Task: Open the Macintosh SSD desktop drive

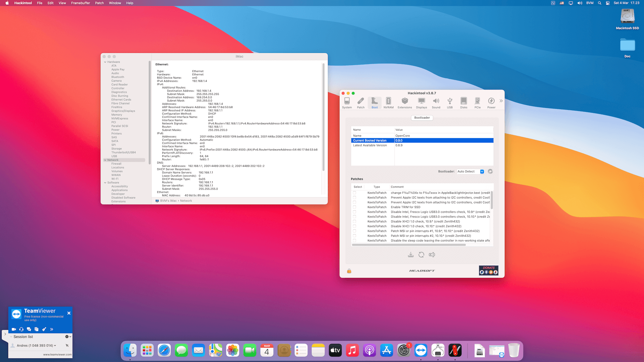Action: click(x=627, y=19)
